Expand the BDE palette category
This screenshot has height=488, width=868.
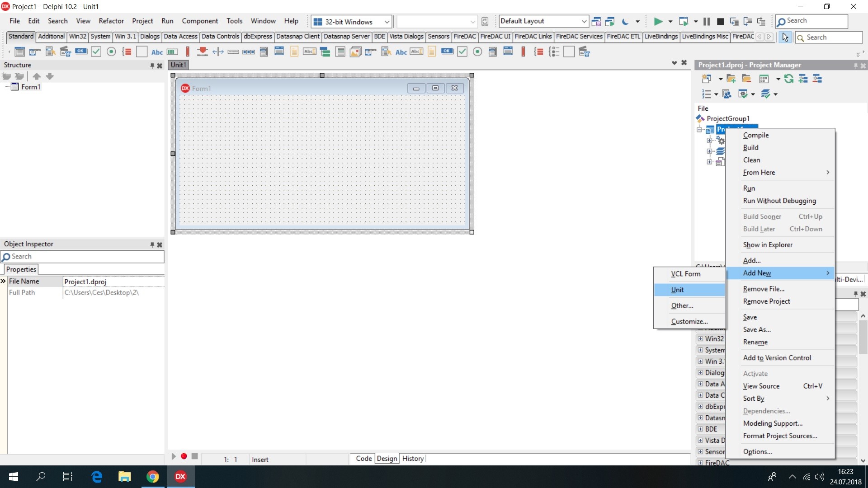click(x=700, y=429)
